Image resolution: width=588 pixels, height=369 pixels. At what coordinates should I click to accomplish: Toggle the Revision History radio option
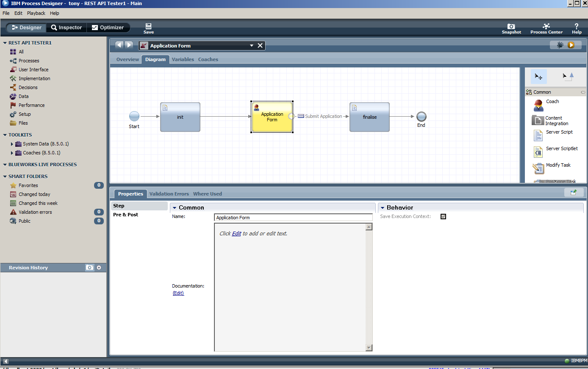(99, 268)
